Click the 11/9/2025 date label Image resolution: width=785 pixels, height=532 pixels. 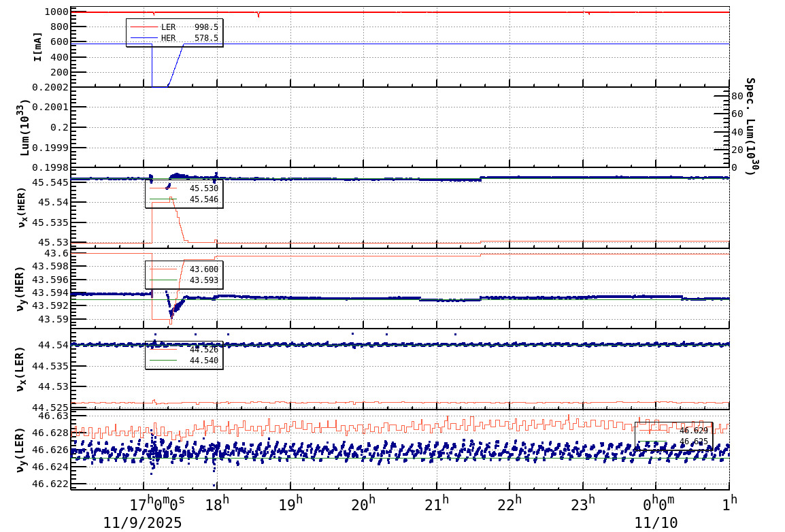point(143,522)
